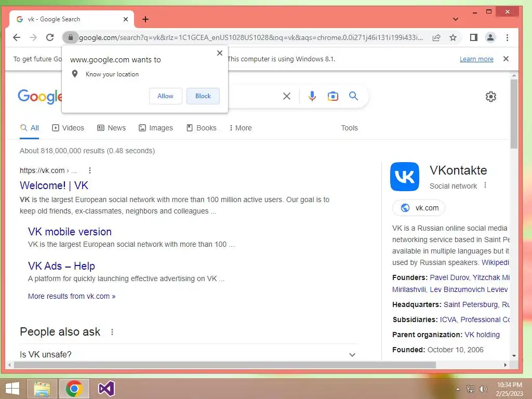Screen dimensions: 532x399
Task: Visit vk.com from the knowledge panel
Action: (x=419, y=208)
